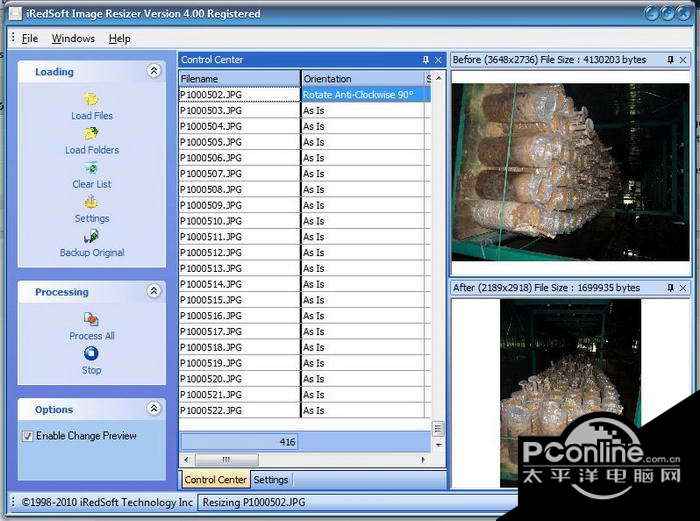The width and height of the screenshot is (700, 521).
Task: Switch to the Control Center bottom tab
Action: click(215, 479)
